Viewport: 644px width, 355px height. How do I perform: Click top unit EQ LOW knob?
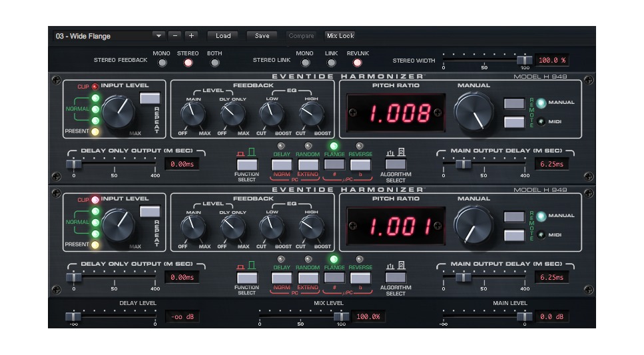coord(272,114)
